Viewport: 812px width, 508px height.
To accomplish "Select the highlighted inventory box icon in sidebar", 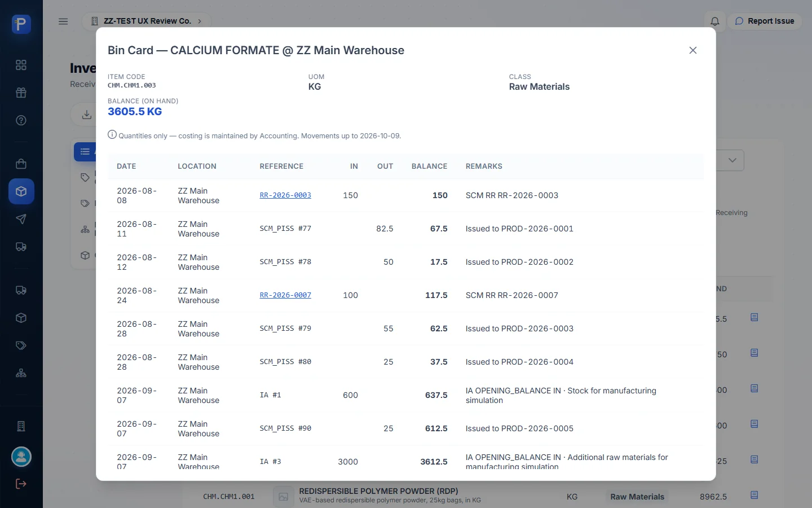I will pos(21,191).
